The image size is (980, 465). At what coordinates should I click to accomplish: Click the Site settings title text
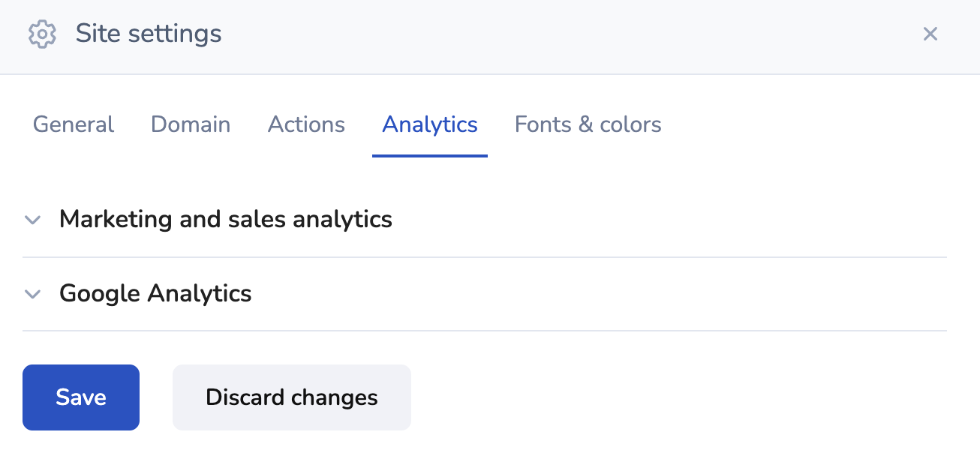pos(149,34)
